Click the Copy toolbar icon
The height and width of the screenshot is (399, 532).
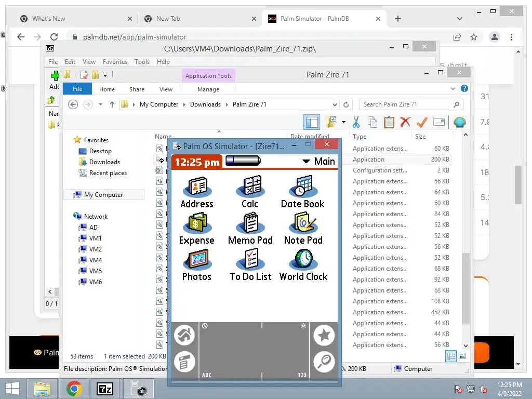click(x=373, y=122)
